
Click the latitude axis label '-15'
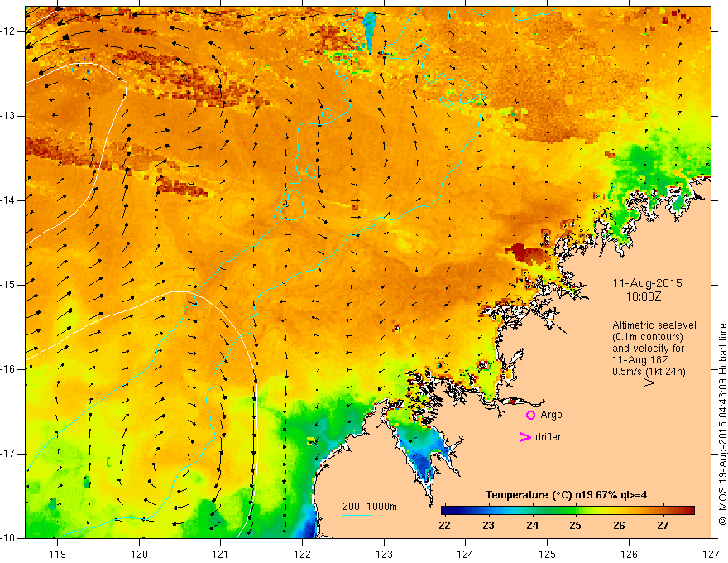point(8,285)
